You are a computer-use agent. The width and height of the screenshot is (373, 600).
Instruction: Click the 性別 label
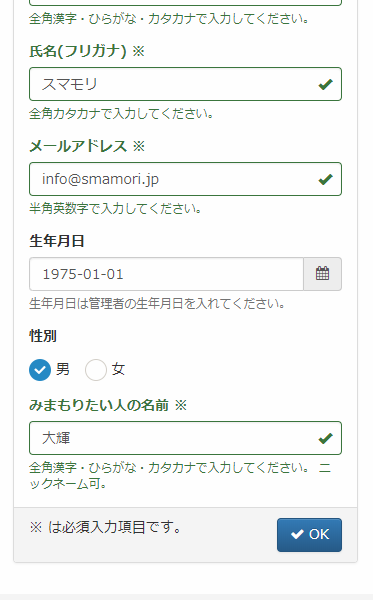coord(43,336)
